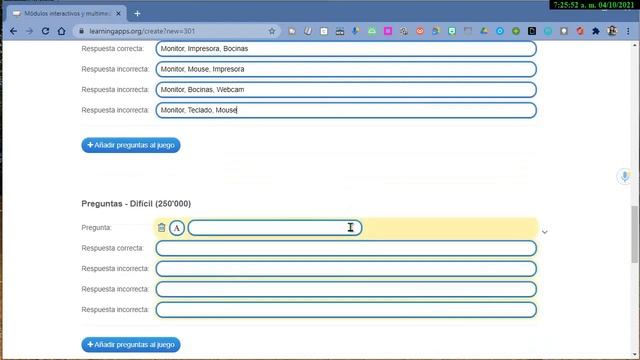Click the microphone icon on the right edge
640x360 pixels.
click(x=624, y=176)
